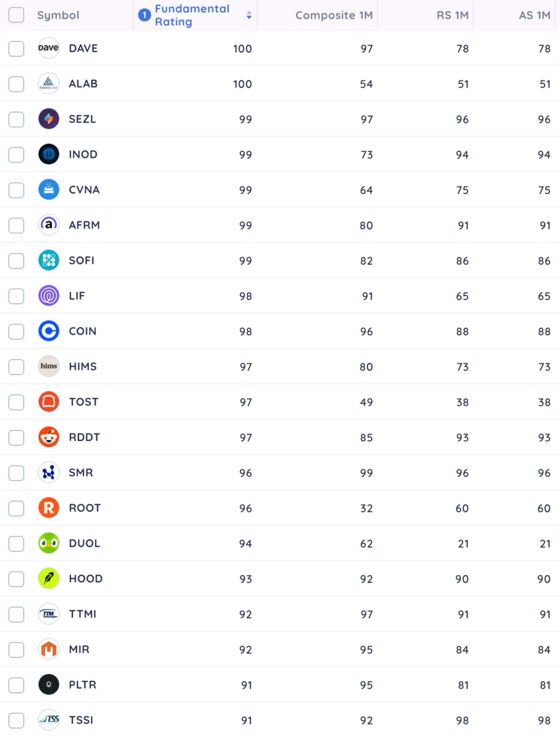560x736 pixels.
Task: Select the checkbox next to PLTR
Action: click(x=16, y=685)
